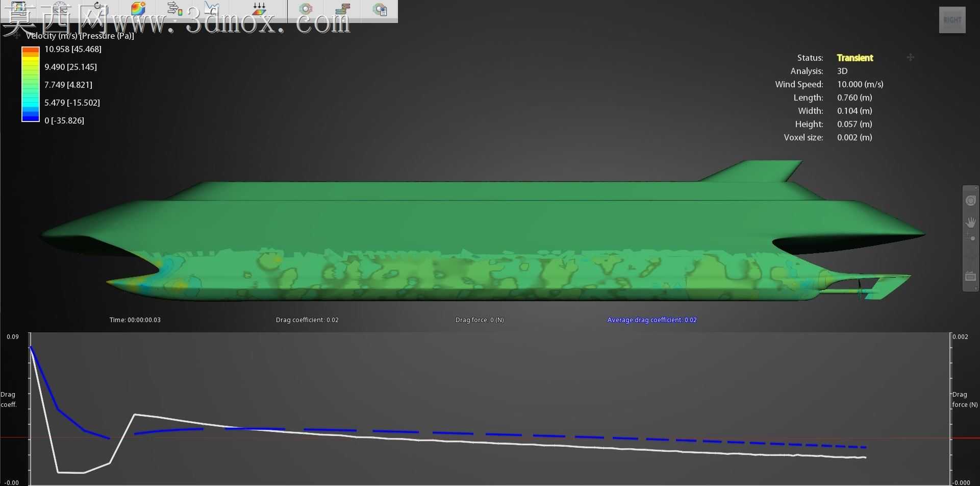Toggle the drag plot graph icon
980x486 pixels.
click(211, 9)
